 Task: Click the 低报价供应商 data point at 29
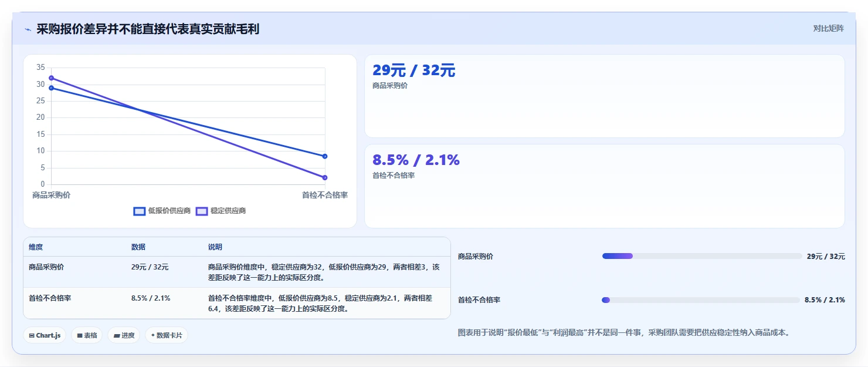[x=52, y=88]
